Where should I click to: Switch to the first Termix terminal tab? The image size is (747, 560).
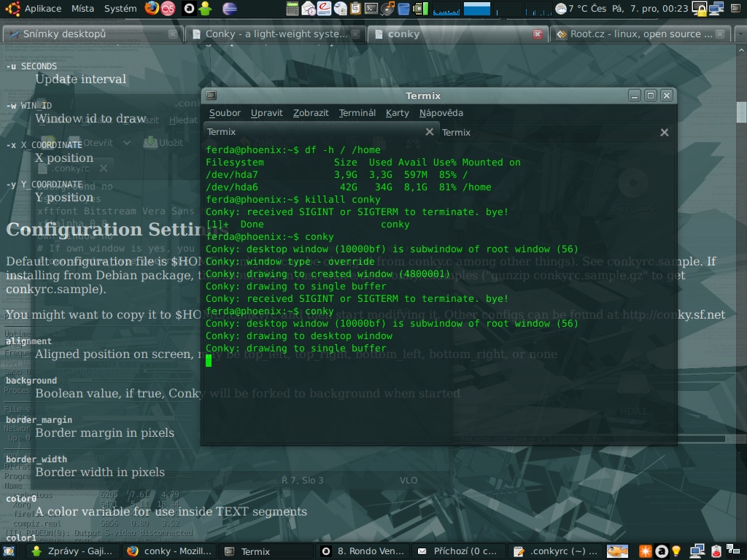(x=314, y=132)
